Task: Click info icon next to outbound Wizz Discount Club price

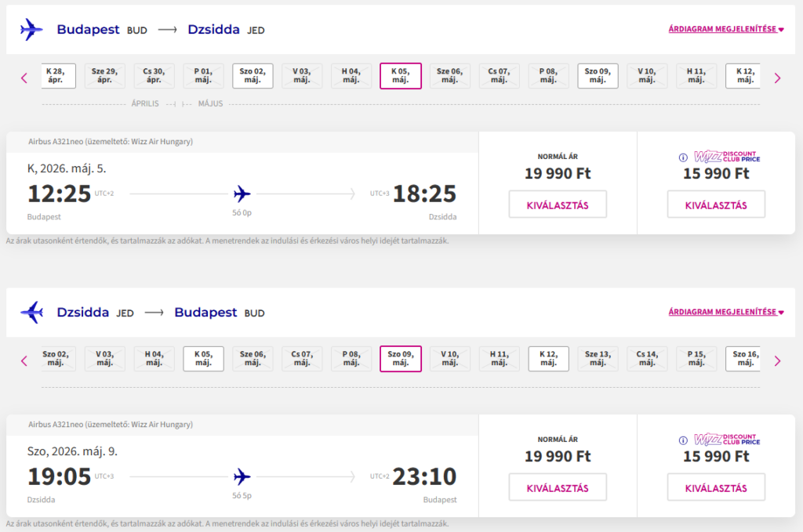Action: pyautogui.click(x=682, y=157)
